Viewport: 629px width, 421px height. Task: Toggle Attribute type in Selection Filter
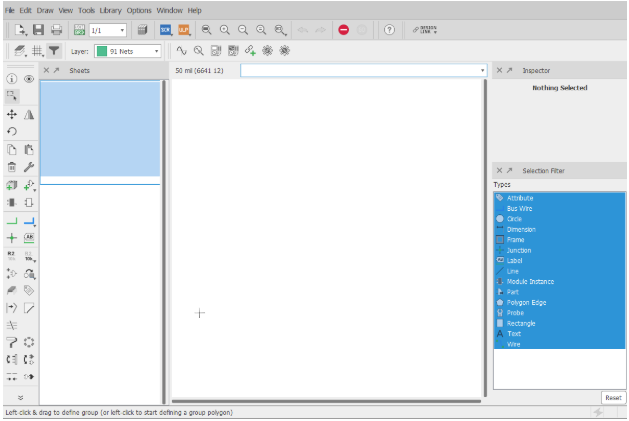(x=520, y=198)
